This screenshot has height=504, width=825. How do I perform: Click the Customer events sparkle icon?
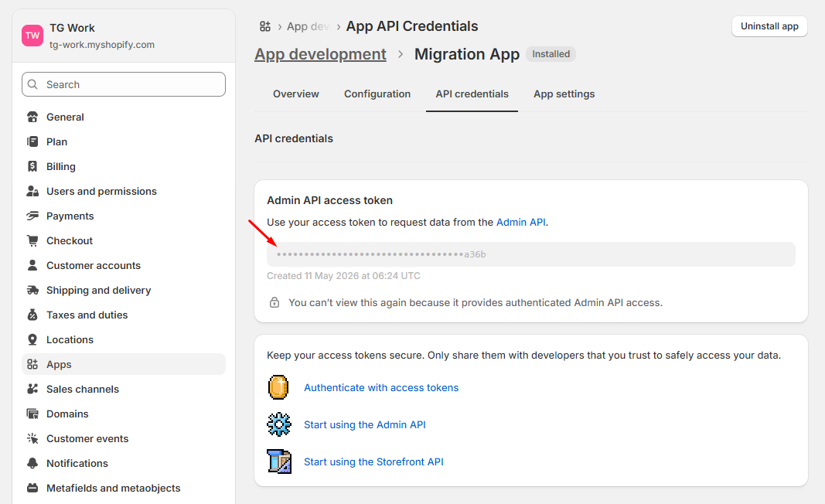tap(32, 438)
